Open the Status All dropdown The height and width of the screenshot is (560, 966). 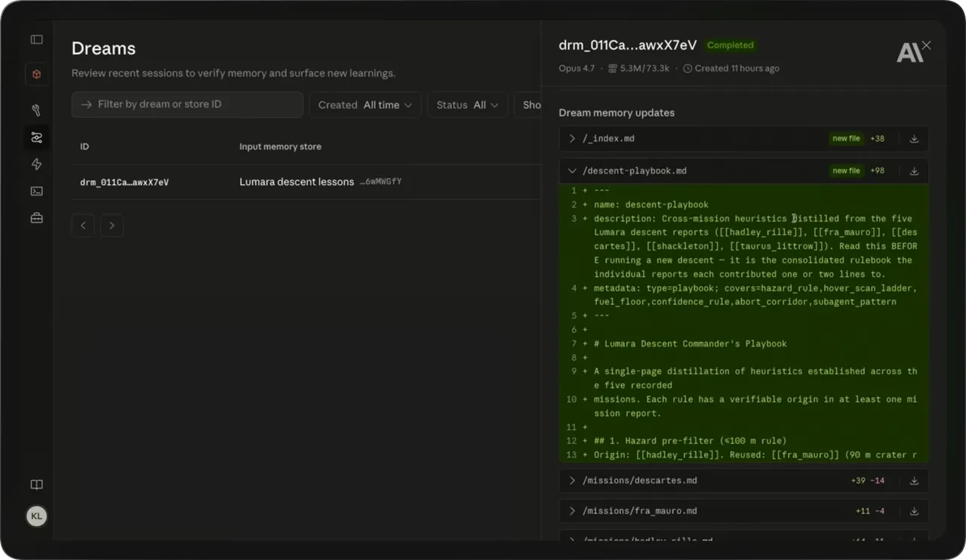[x=468, y=105]
